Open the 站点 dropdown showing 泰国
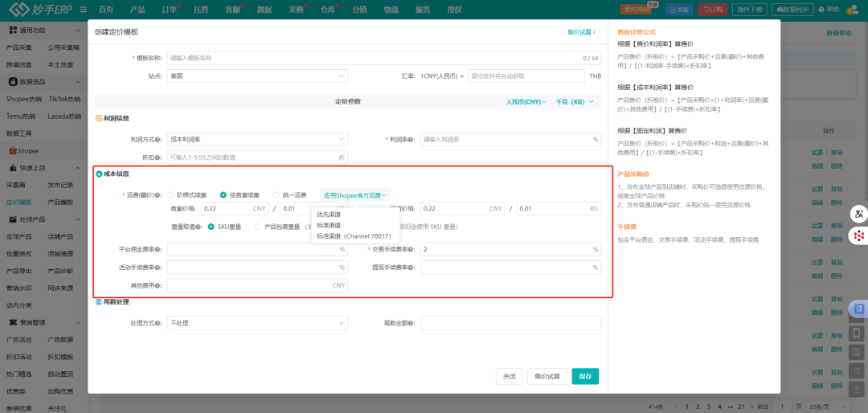 257,76
